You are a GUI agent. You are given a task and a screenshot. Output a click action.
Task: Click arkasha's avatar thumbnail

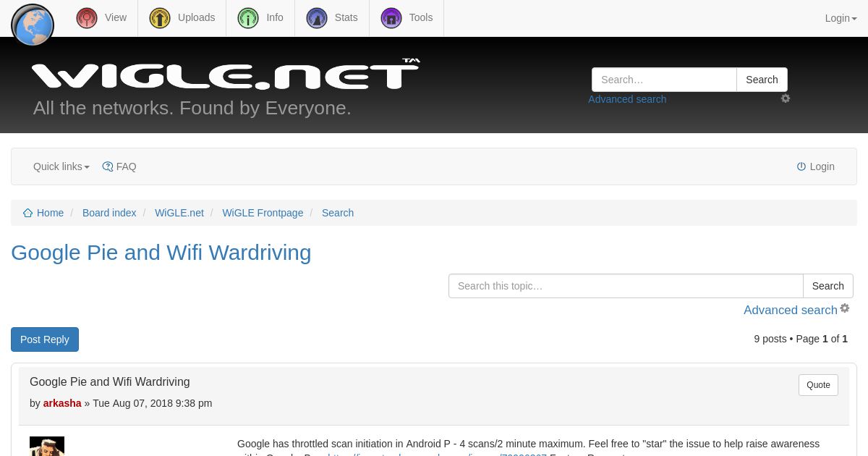coord(47,446)
